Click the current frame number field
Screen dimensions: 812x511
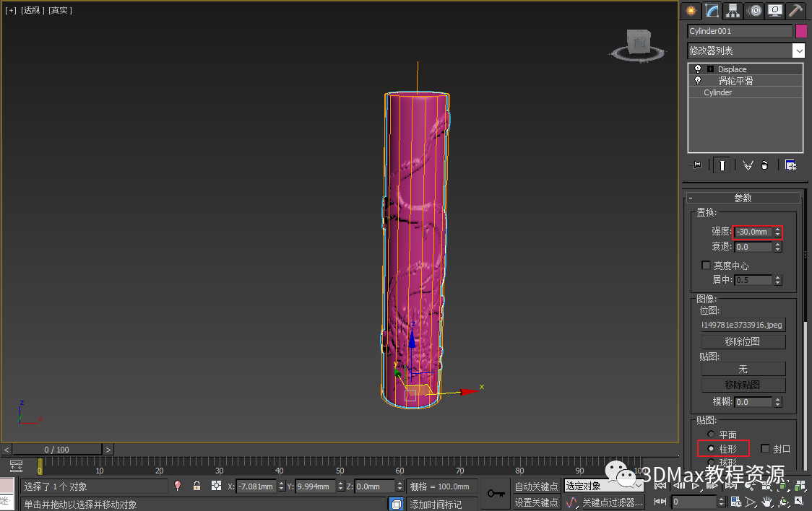[694, 502]
